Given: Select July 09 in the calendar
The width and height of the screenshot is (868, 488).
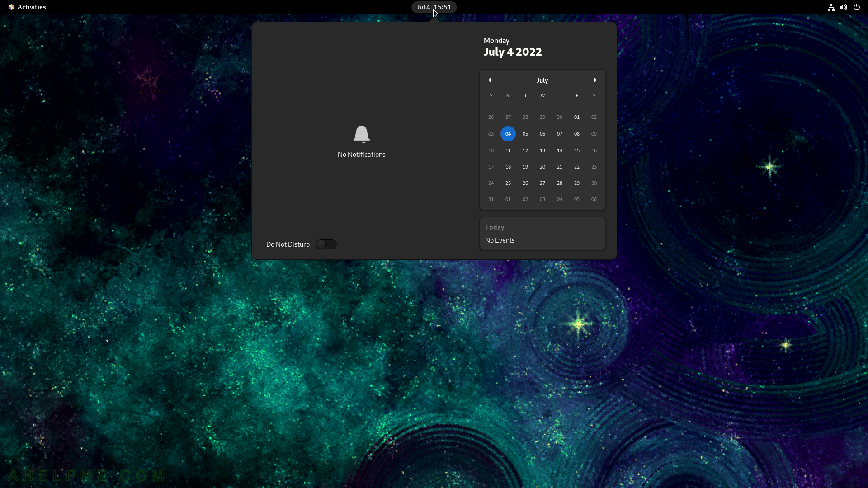Looking at the screenshot, I should 594,134.
